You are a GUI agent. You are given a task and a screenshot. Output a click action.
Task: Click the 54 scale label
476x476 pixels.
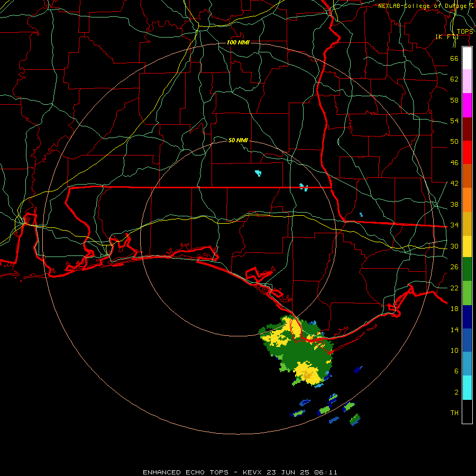[454, 121]
